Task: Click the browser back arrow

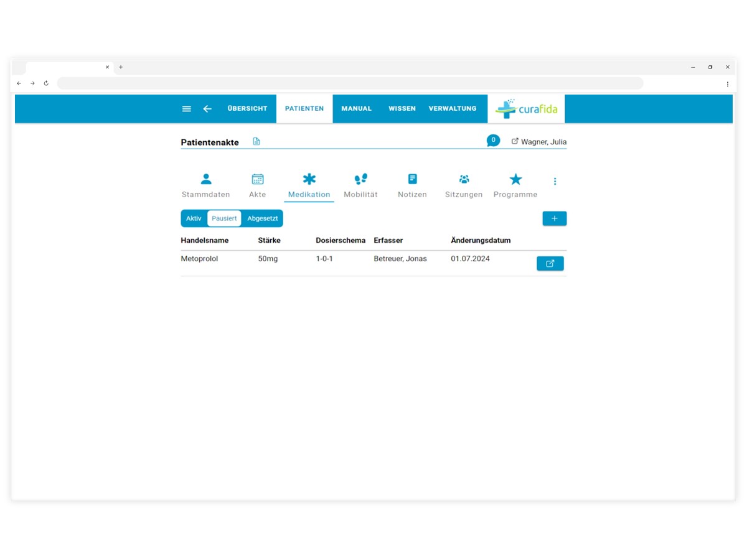Action: point(19,83)
